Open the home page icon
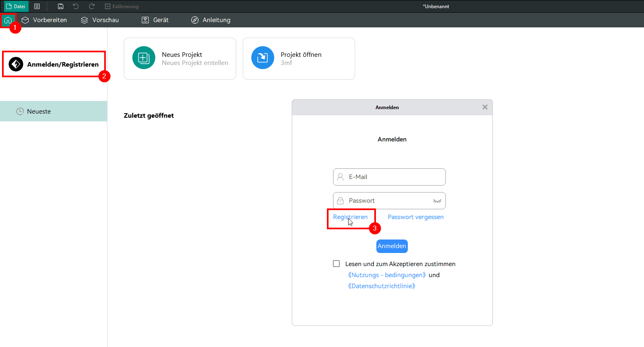The image size is (644, 347). (8, 20)
